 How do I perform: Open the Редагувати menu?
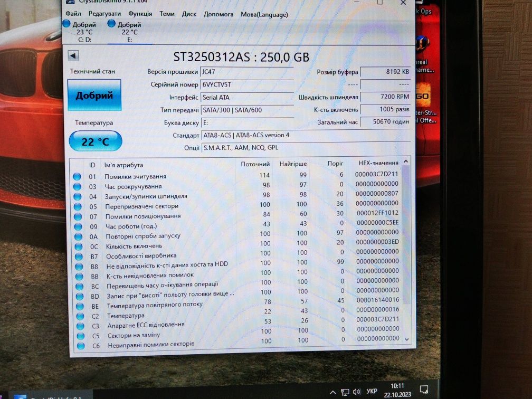104,14
